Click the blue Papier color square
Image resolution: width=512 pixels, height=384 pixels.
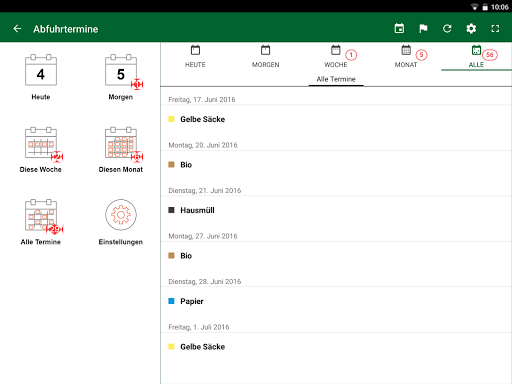pos(171,301)
